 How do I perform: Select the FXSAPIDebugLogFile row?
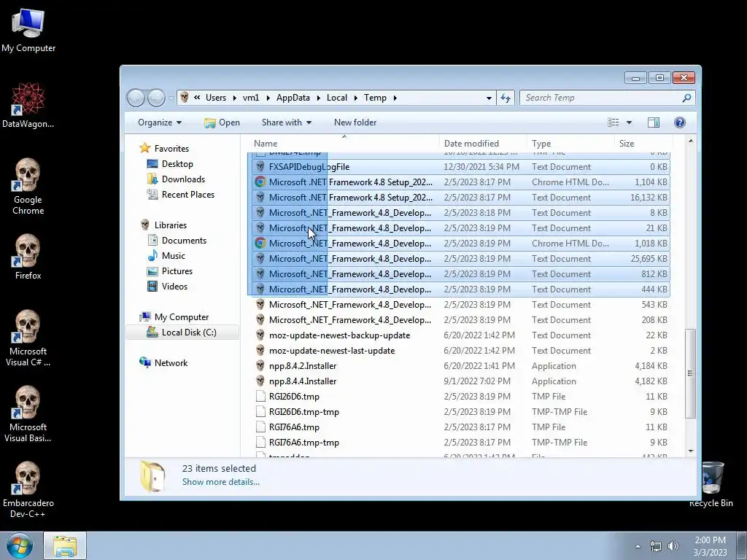(x=460, y=167)
